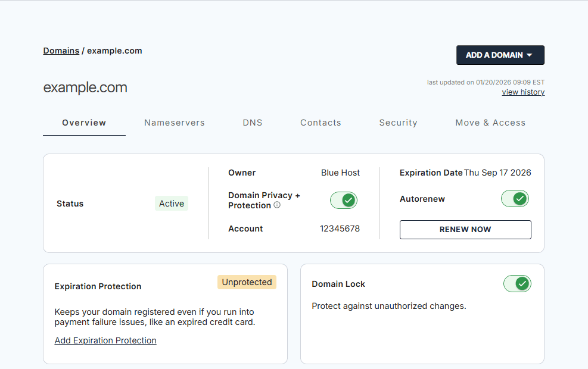Open the DNS tab
The image size is (588, 369).
pyautogui.click(x=253, y=123)
